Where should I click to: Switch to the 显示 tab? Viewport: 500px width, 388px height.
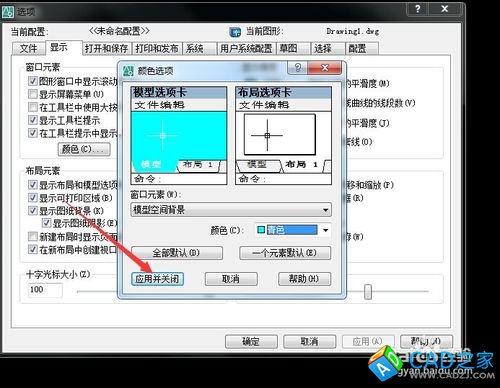coord(63,47)
